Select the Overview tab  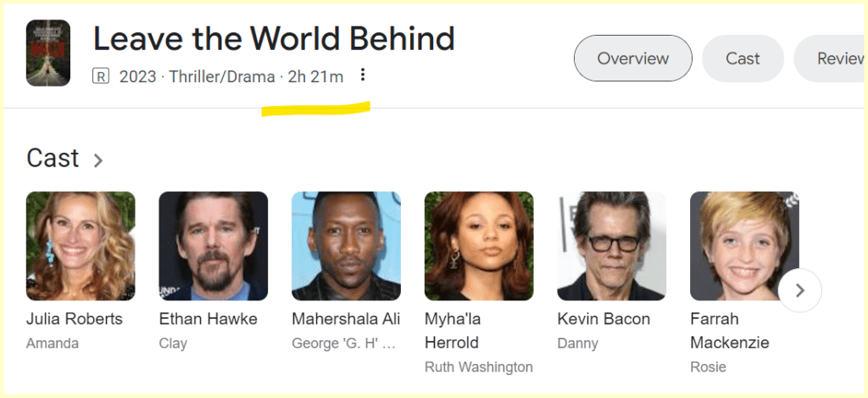coord(632,59)
